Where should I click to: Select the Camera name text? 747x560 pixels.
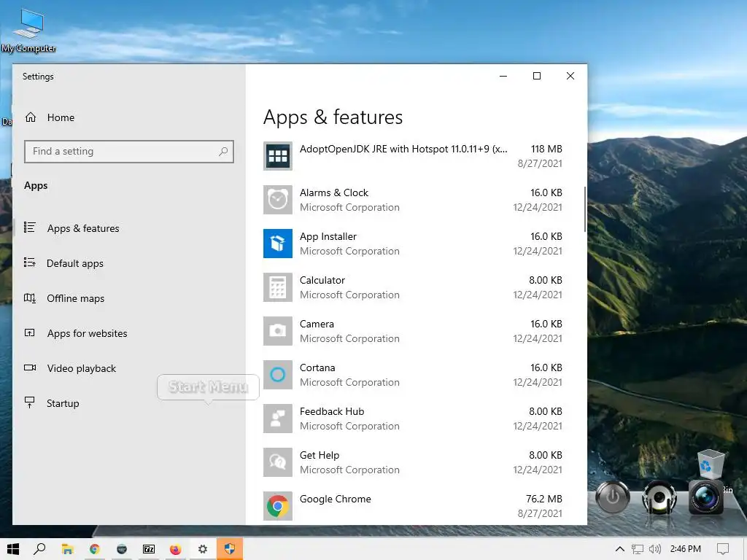point(317,324)
